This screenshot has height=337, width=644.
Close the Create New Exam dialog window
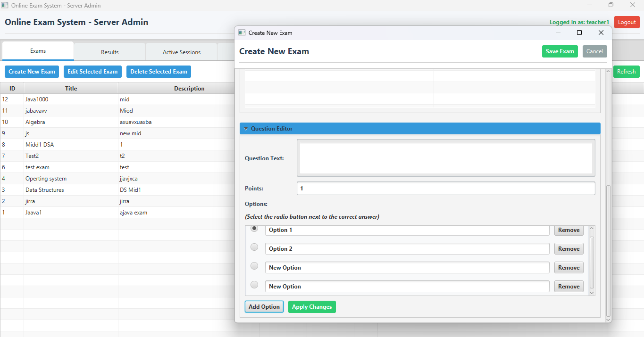pyautogui.click(x=601, y=33)
